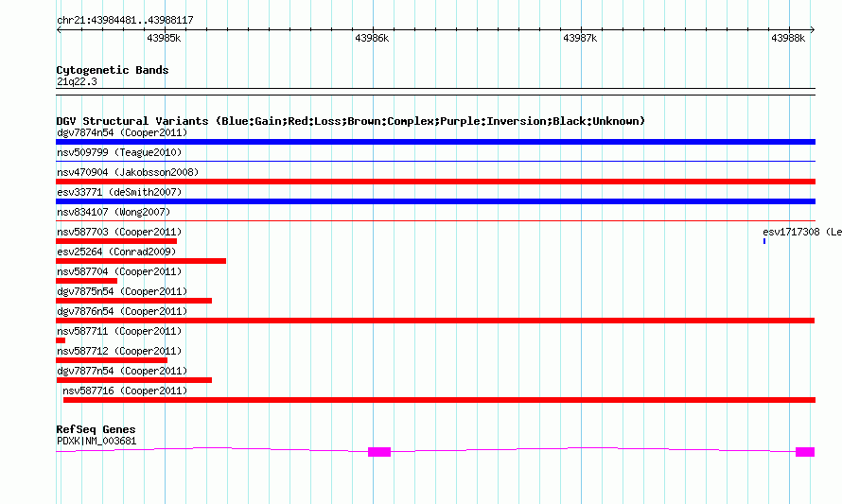Click the red nsv587716 loss bar
Viewport: 842px width, 504px height.
click(439, 400)
